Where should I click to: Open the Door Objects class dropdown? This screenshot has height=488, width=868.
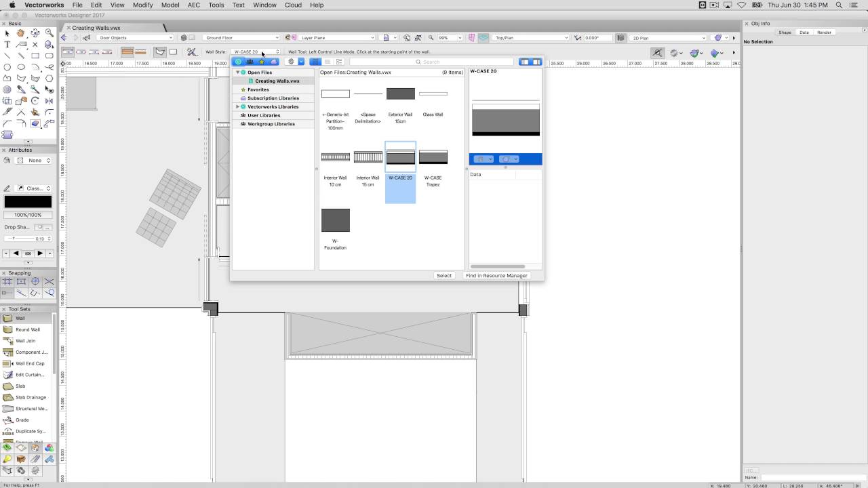(x=135, y=38)
